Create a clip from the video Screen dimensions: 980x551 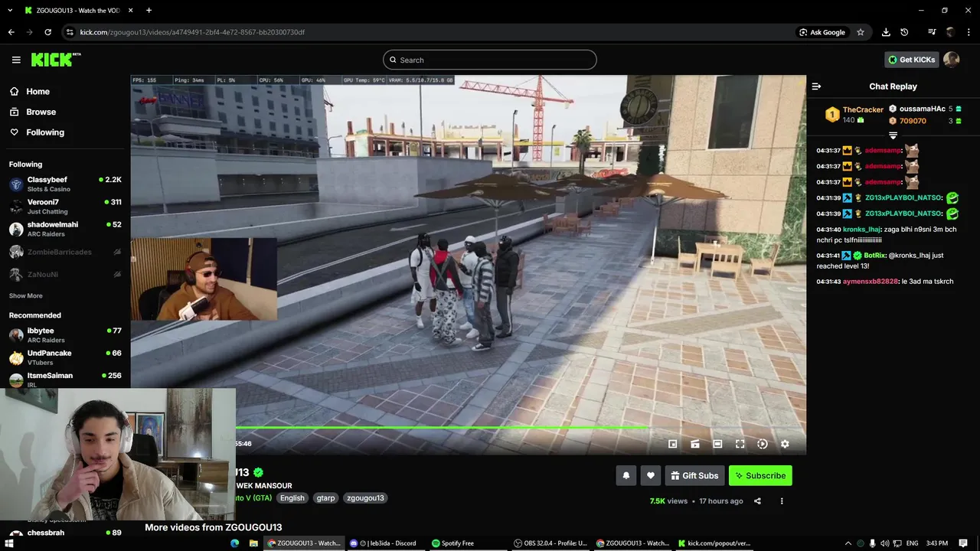[x=695, y=444]
